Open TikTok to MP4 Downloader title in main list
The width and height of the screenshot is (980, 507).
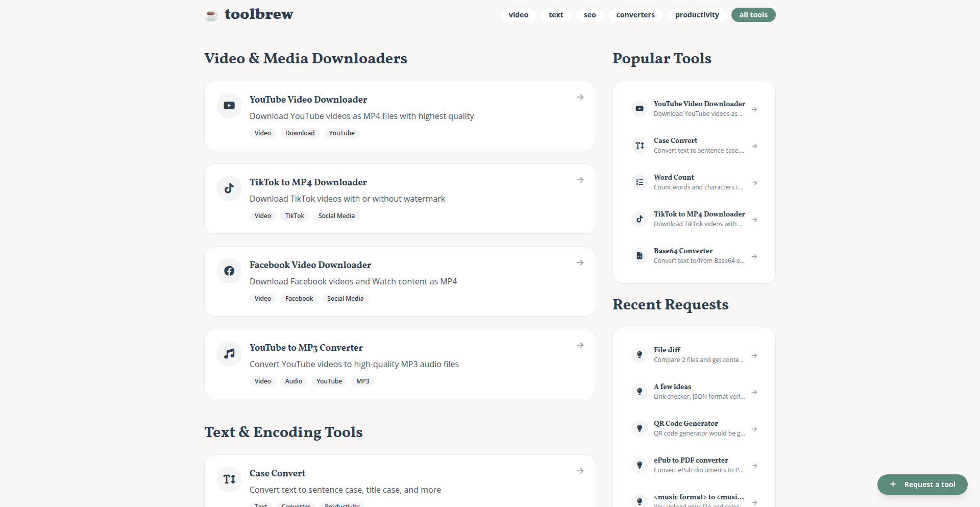308,182
